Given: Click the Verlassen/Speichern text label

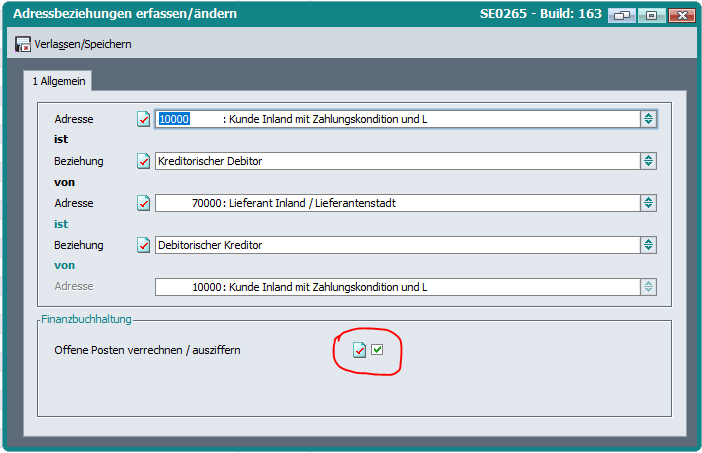Looking at the screenshot, I should (83, 44).
